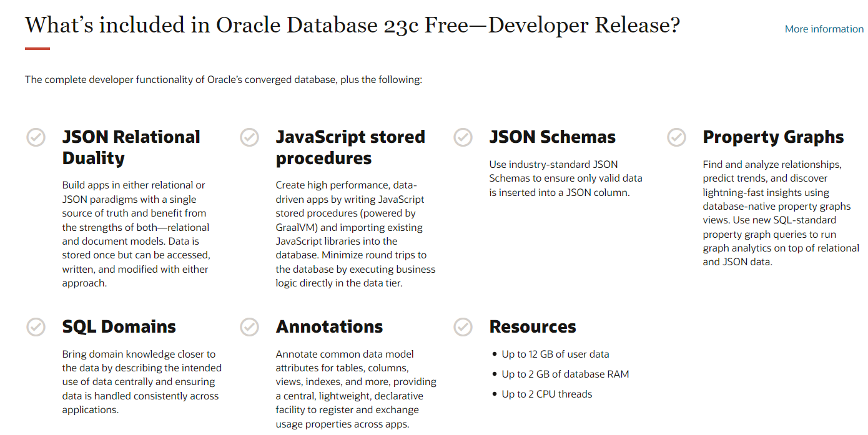Image resolution: width=868 pixels, height=435 pixels.
Task: Click checkmark icon beside Property Graphs
Action: click(677, 137)
